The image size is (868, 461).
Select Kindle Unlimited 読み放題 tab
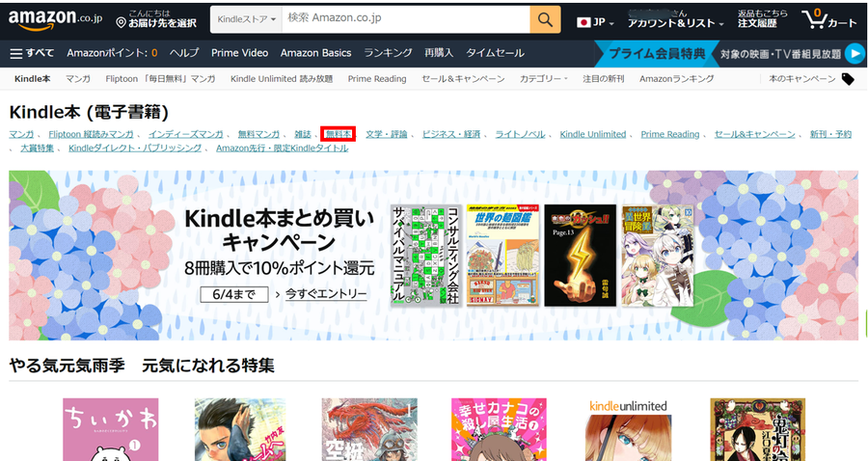pos(282,79)
